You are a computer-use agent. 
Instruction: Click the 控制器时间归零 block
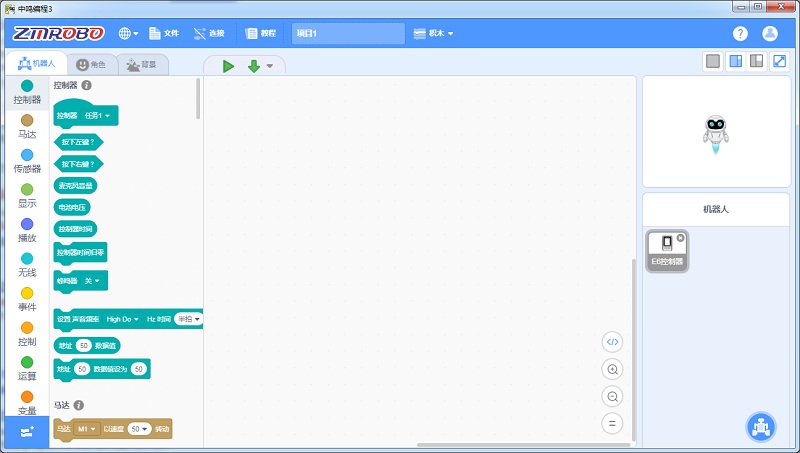tap(80, 253)
